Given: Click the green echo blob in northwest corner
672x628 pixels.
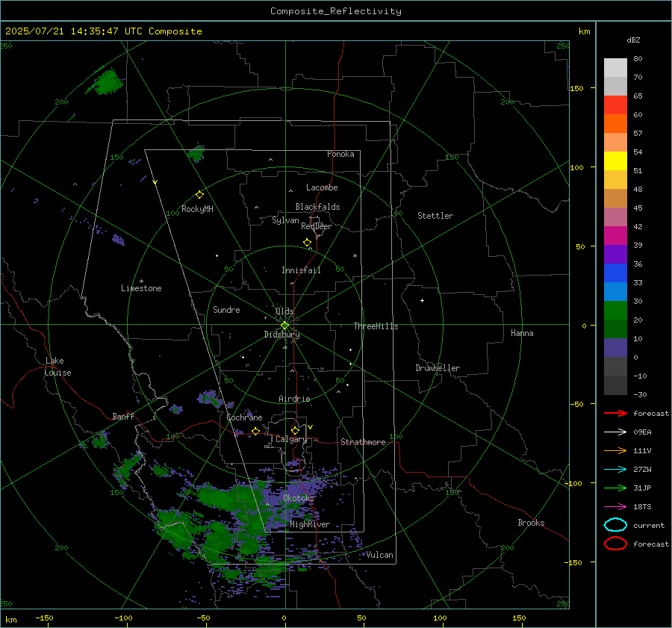Looking at the screenshot, I should (106, 81).
